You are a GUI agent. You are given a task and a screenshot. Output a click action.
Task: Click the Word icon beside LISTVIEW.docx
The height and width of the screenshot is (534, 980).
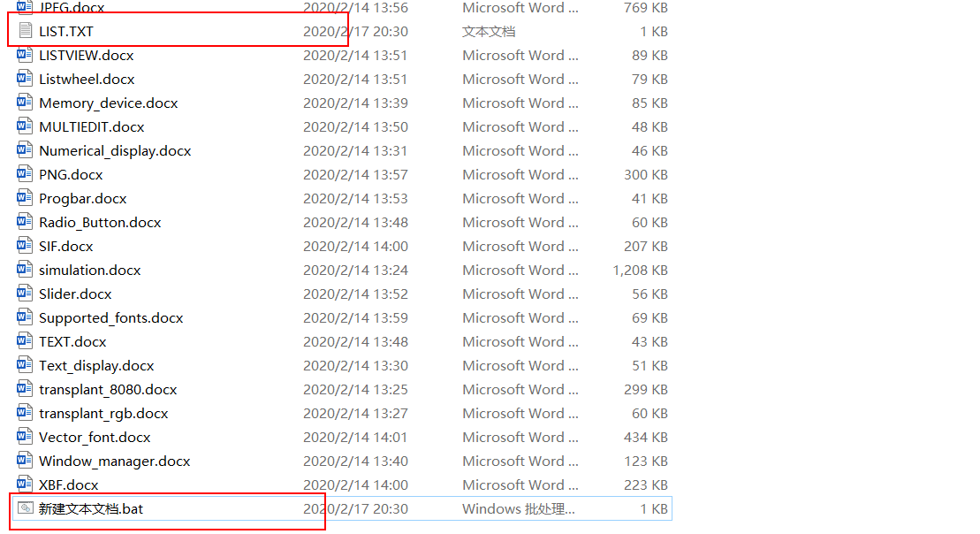[25, 55]
